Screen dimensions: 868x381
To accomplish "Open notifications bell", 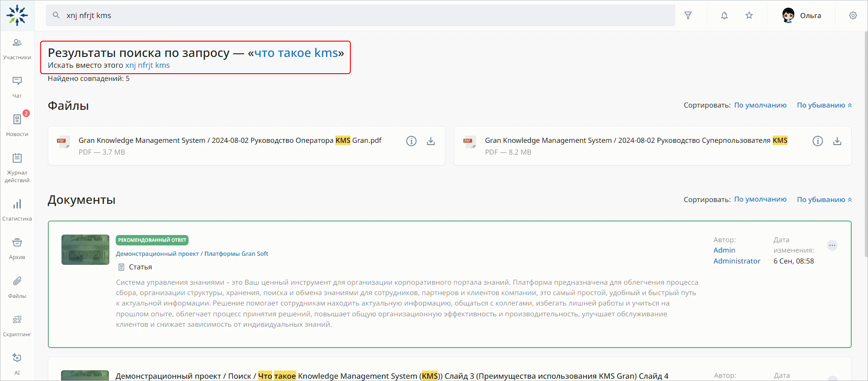I will click(724, 15).
